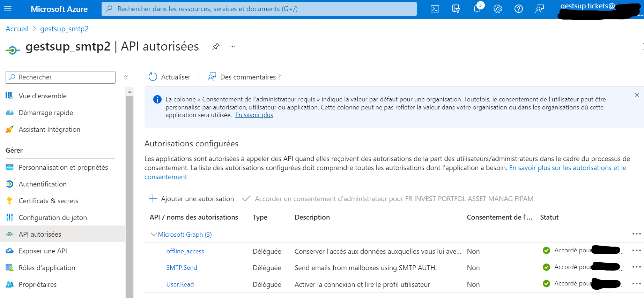Click the Type column header
The image size is (644, 298).
260,217
